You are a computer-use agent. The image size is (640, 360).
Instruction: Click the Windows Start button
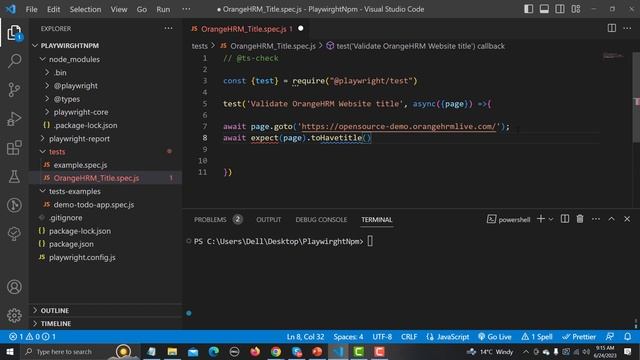tap(10, 351)
